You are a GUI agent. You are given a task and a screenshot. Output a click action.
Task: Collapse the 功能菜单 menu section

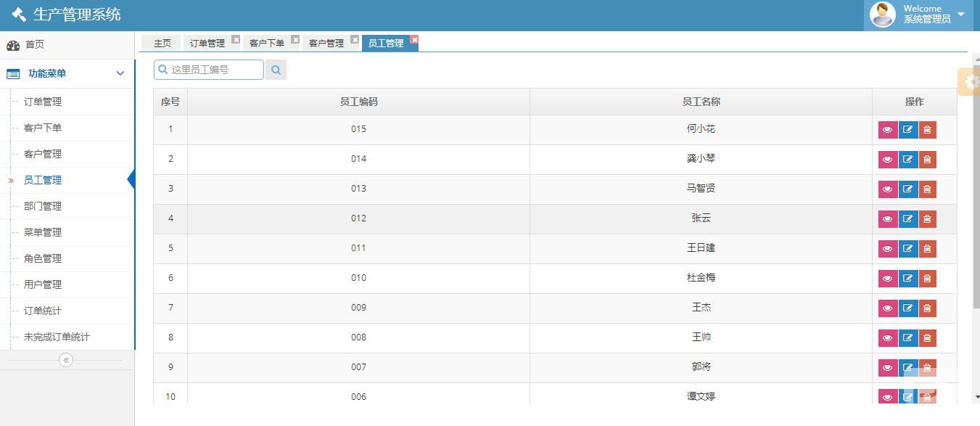[120, 73]
